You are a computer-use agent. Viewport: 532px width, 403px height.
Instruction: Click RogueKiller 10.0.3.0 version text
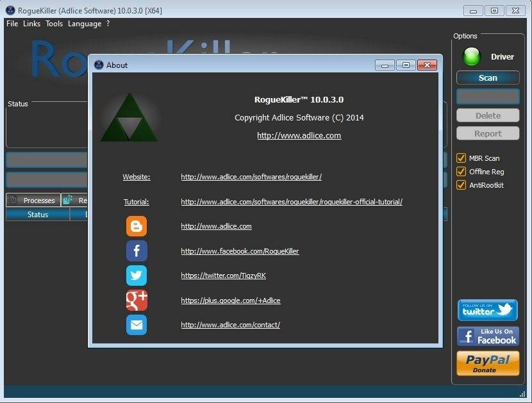coord(299,99)
